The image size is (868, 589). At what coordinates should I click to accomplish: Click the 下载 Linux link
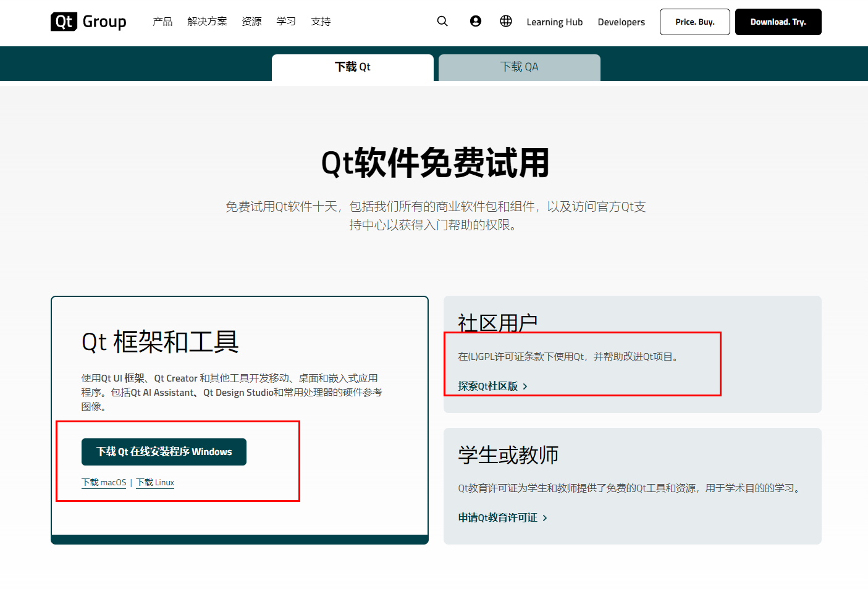(155, 482)
